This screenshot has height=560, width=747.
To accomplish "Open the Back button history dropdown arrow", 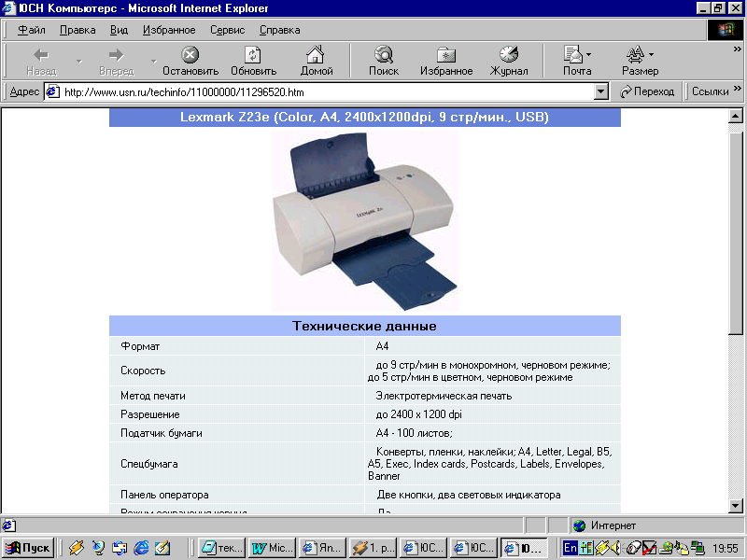I will 79,61.
